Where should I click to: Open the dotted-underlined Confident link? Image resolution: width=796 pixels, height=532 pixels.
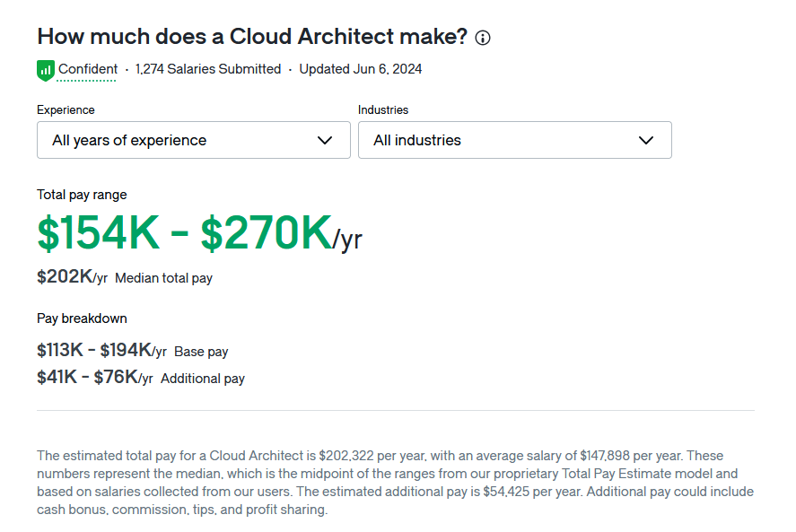pyautogui.click(x=88, y=69)
